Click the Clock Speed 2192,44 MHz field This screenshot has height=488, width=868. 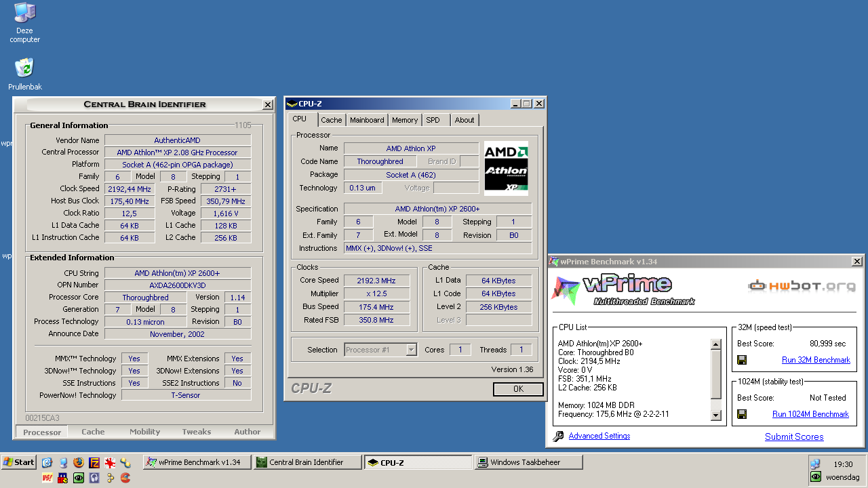point(130,189)
